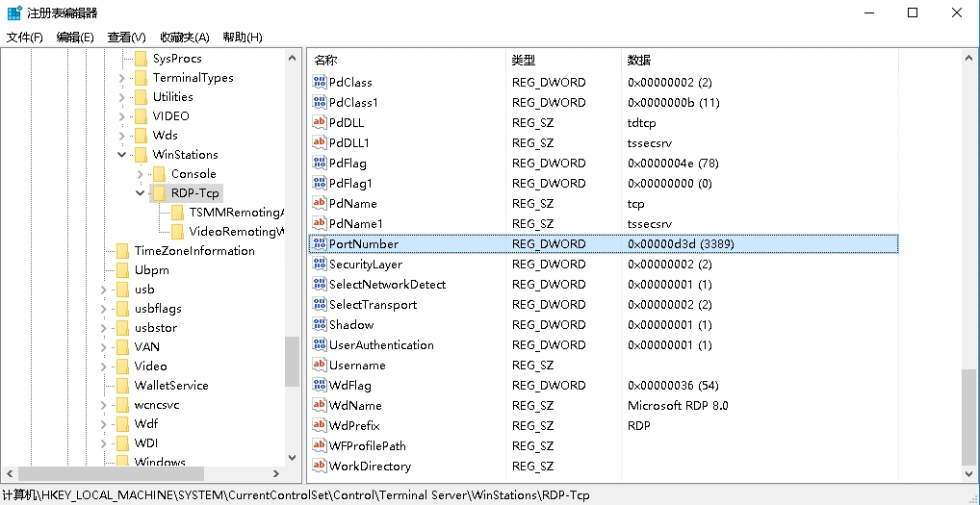Expand the usbflags tree node
The height and width of the screenshot is (505, 980).
tap(104, 309)
